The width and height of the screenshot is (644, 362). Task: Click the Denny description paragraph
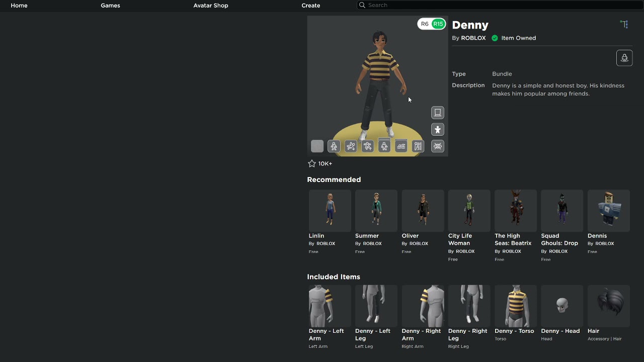point(558,89)
